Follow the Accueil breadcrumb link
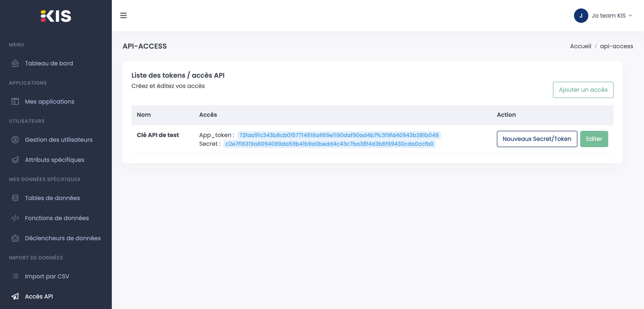Image resolution: width=644 pixels, height=309 pixels. coord(580,46)
